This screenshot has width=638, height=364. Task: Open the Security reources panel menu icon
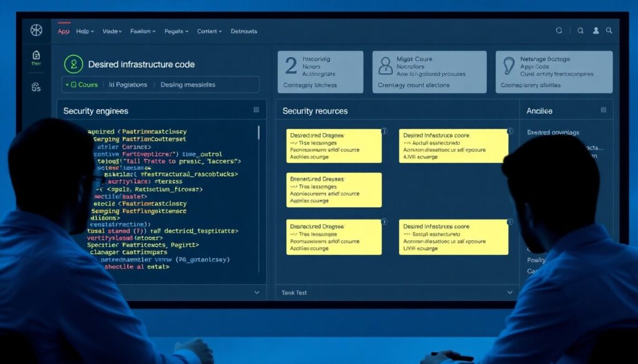509,110
